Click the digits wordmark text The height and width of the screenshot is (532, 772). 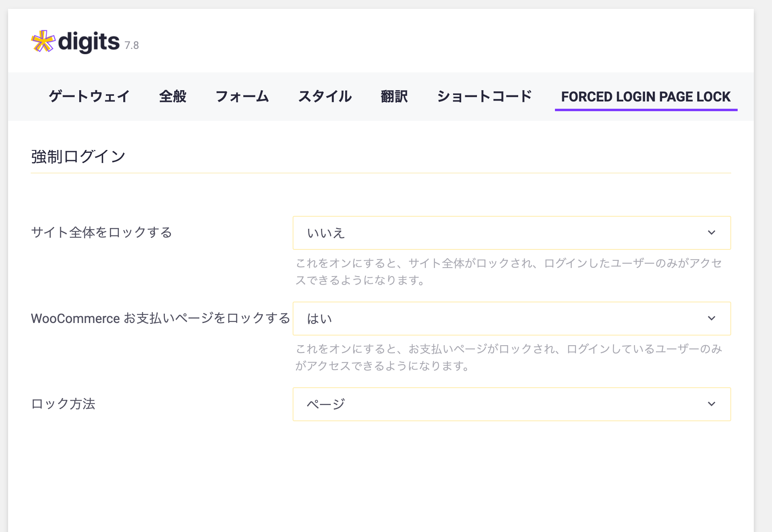89,42
